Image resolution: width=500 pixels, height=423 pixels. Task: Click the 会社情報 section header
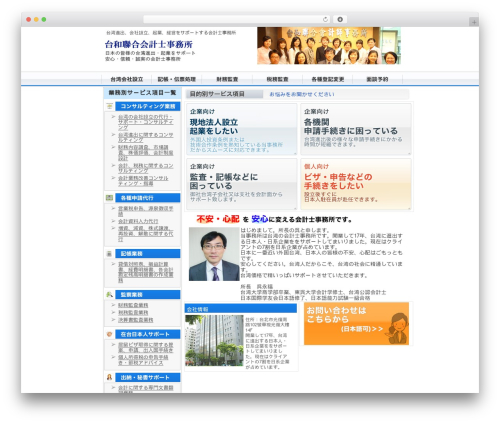click(241, 309)
